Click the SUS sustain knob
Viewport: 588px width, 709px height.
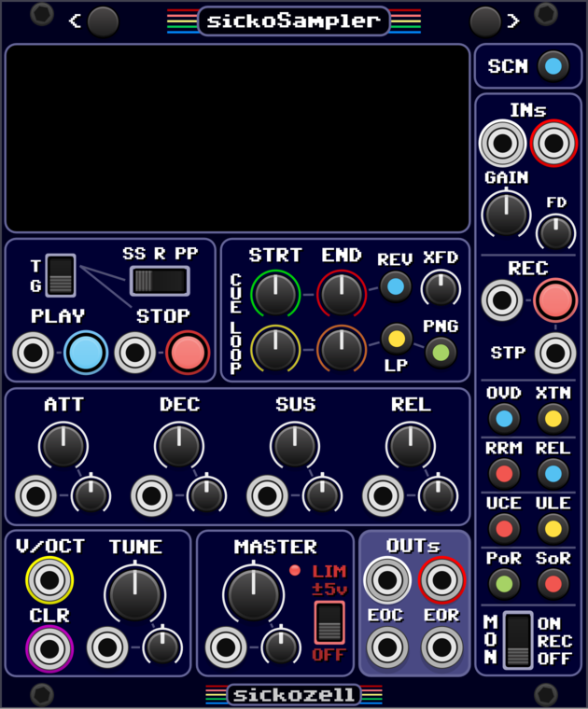click(x=295, y=446)
